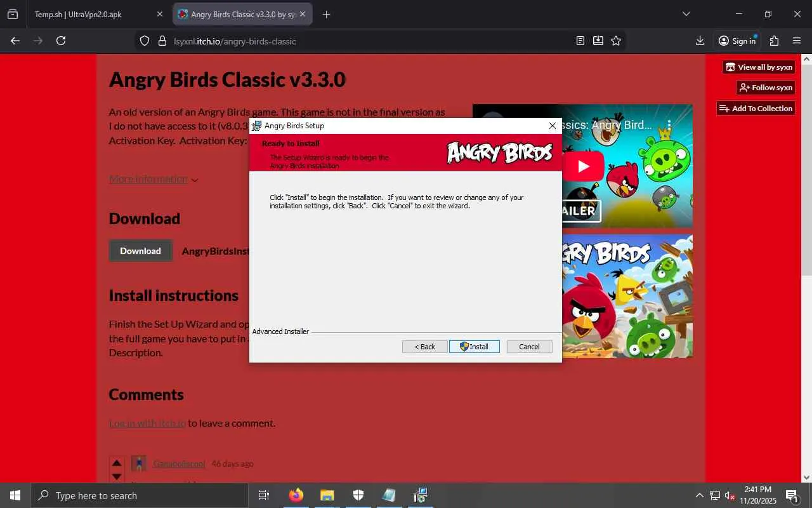
Task: Open the Firefox downloads panel
Action: [700, 41]
